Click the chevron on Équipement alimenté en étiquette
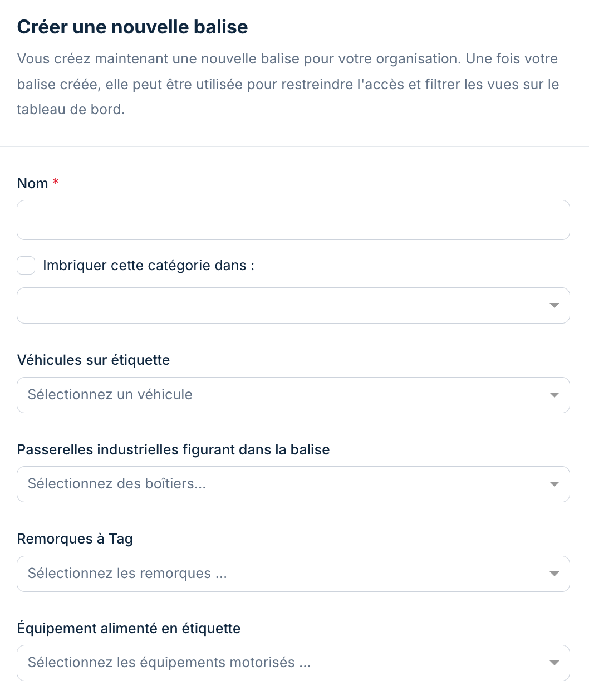589x700 pixels. pos(554,663)
